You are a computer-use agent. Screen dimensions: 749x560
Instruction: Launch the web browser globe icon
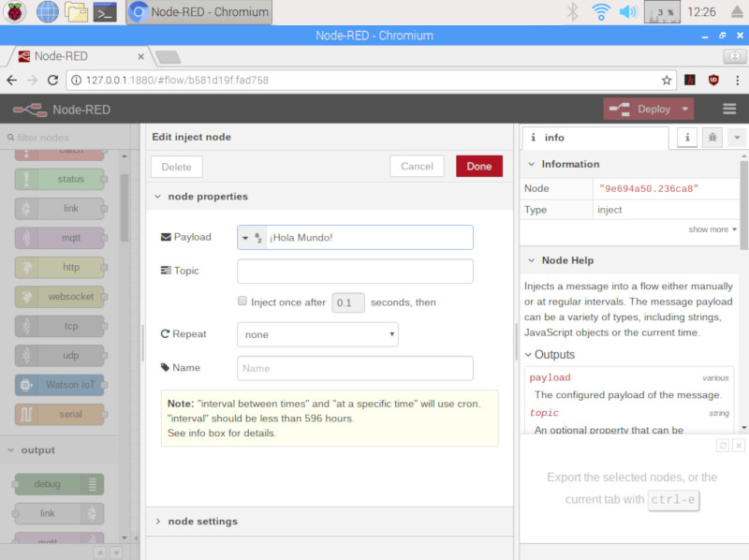coord(48,12)
